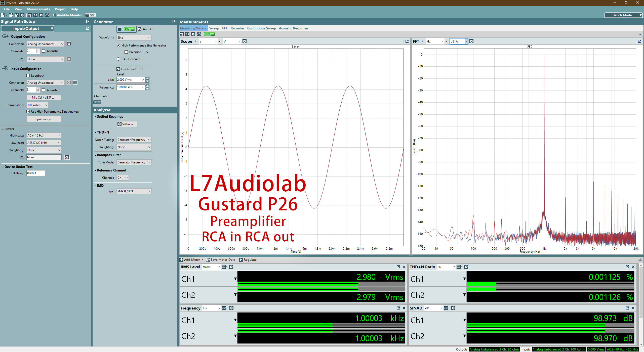The width and height of the screenshot is (644, 352).
Task: Switch to the Continuous Sweep tab
Action: 261,28
